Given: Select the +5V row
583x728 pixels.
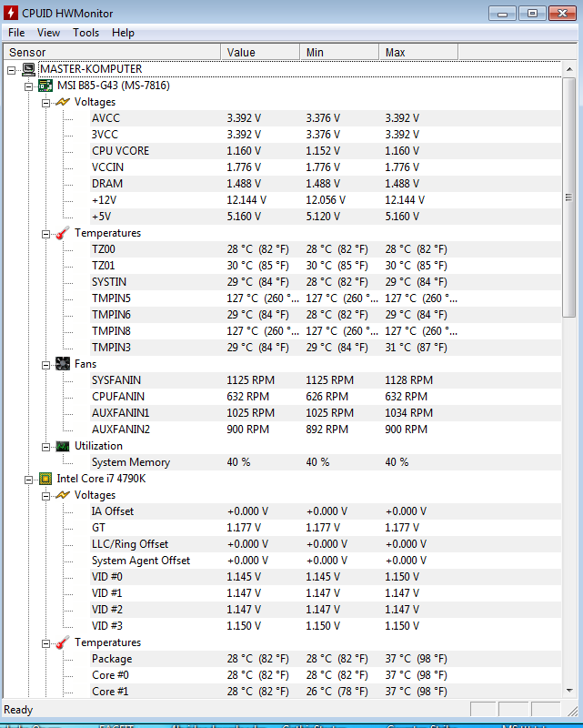Looking at the screenshot, I should pos(326,217).
